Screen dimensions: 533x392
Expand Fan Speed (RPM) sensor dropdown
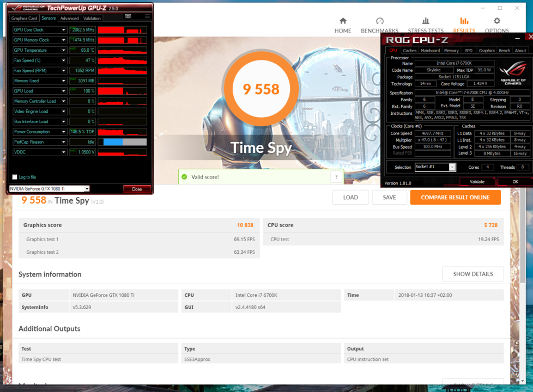point(64,71)
